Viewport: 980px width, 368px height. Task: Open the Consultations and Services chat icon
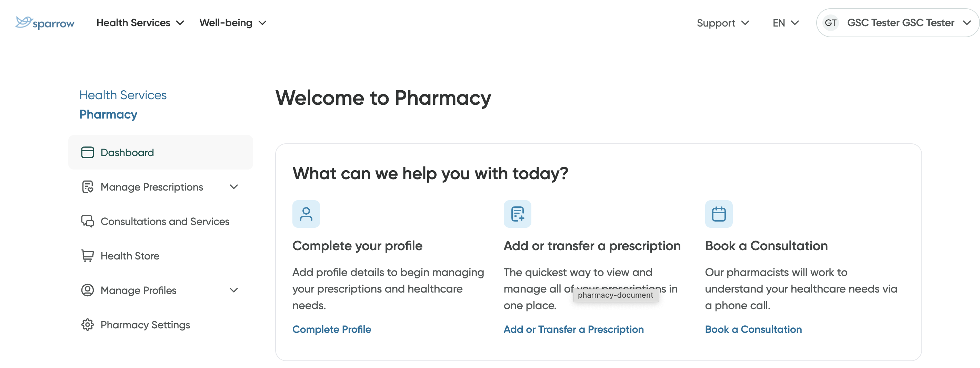coord(88,221)
